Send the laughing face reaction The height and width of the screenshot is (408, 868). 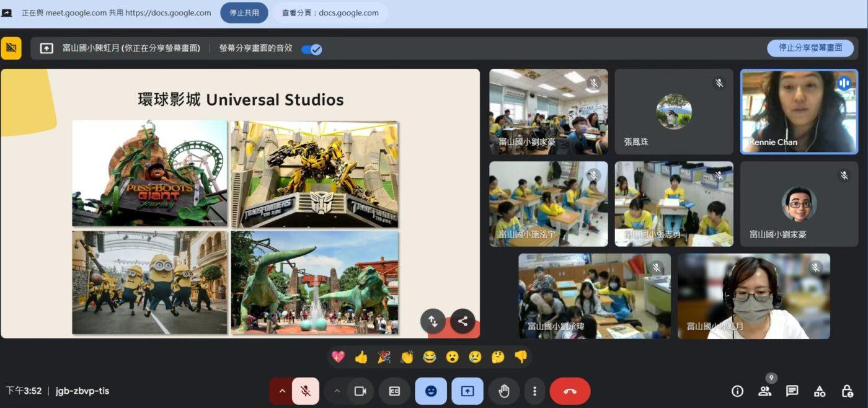tap(430, 357)
